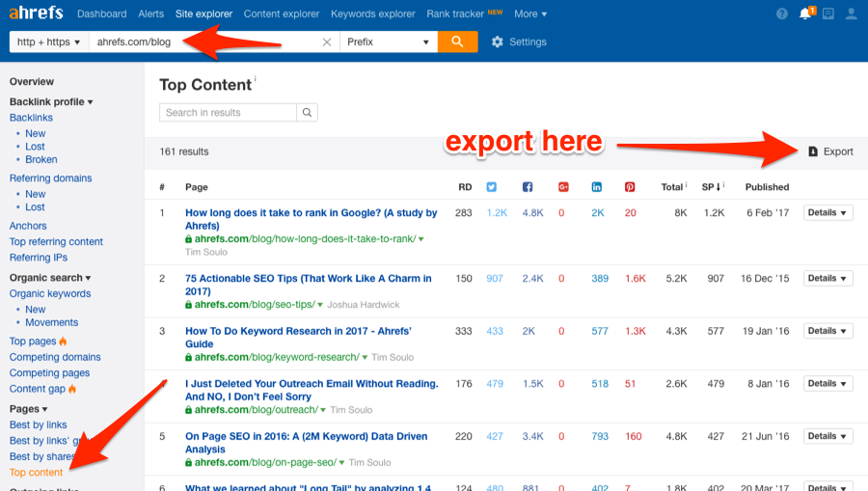Collapse the Pages sidebar section
The image size is (868, 491).
tap(28, 409)
